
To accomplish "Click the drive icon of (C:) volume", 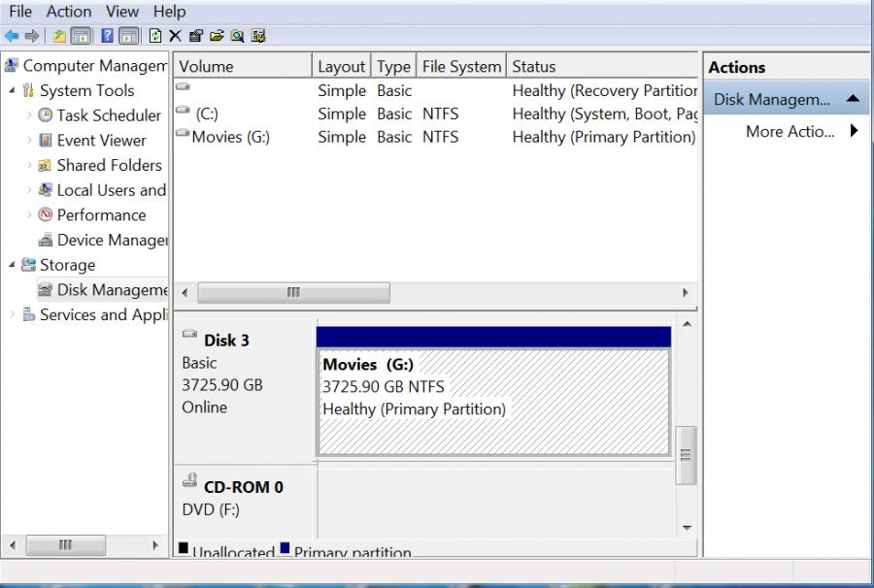I will coord(183,110).
